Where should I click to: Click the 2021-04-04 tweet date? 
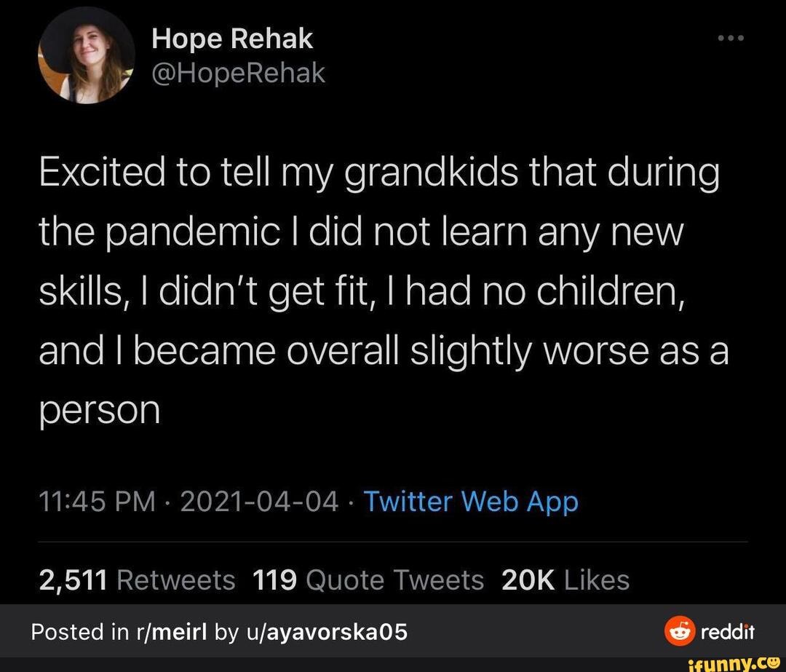[x=259, y=502]
